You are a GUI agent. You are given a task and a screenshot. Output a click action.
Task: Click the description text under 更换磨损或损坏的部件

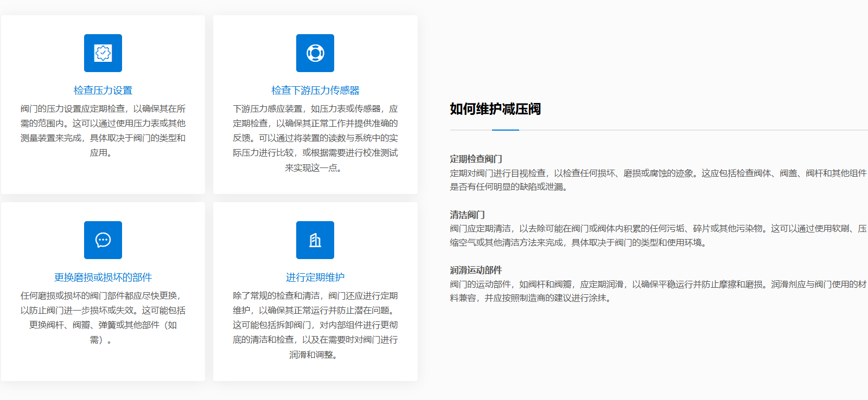click(103, 318)
